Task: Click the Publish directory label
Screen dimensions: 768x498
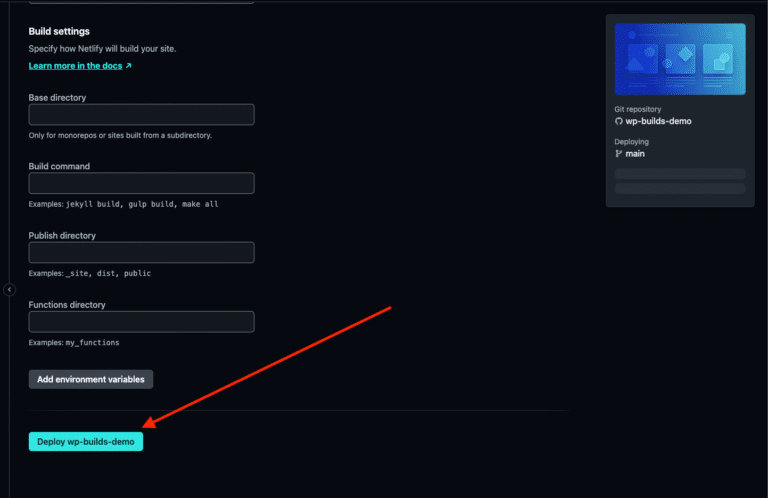Action: coord(62,236)
